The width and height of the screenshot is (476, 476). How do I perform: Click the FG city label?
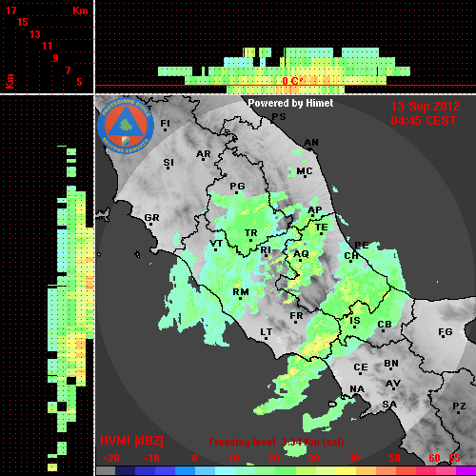pos(446,332)
